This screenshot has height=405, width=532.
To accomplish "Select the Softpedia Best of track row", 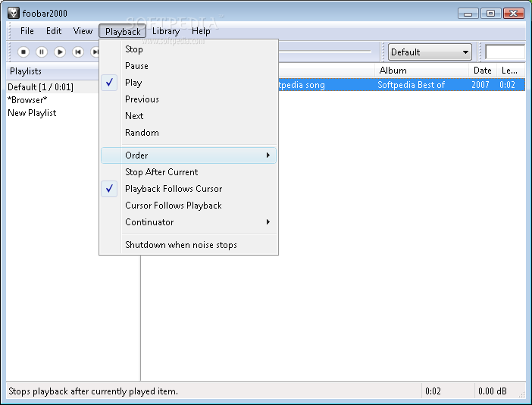I will tap(402, 85).
